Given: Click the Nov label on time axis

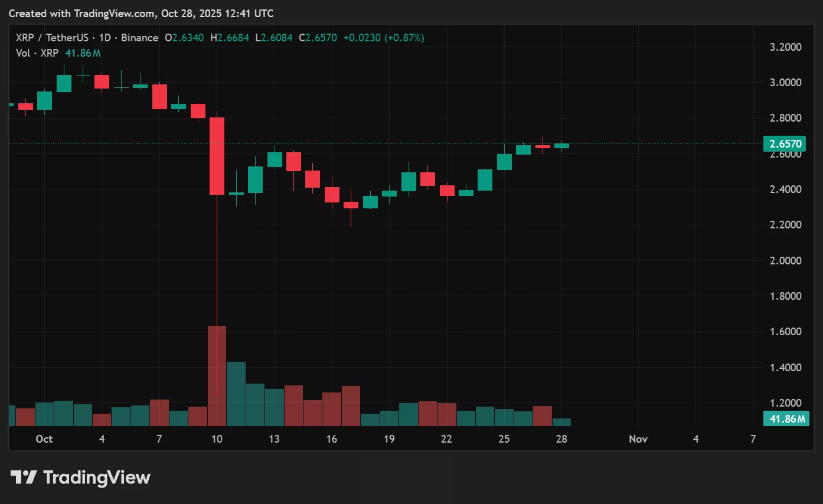Looking at the screenshot, I should (638, 439).
